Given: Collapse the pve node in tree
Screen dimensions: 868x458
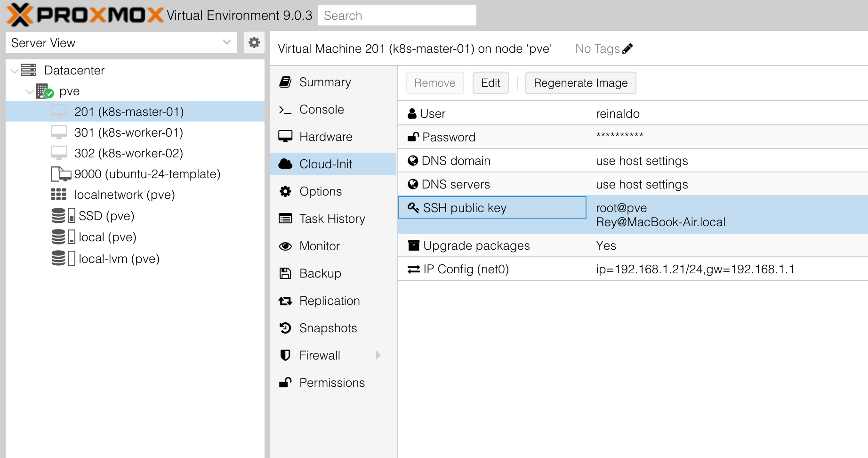Looking at the screenshot, I should point(30,91).
